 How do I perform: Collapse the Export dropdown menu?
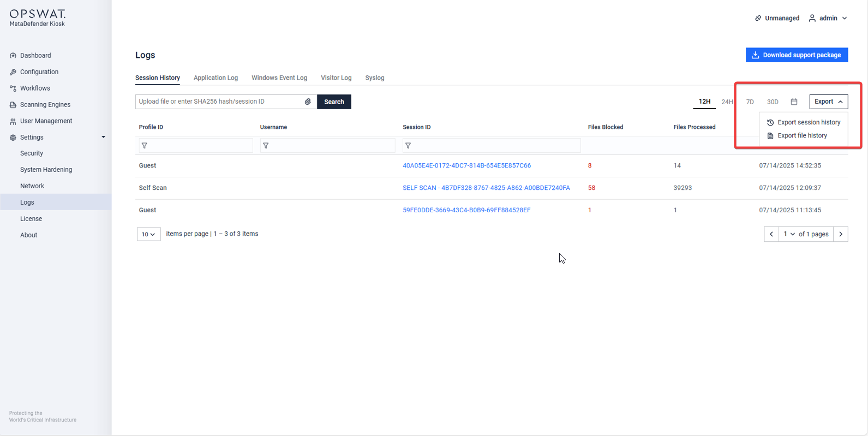click(x=829, y=101)
